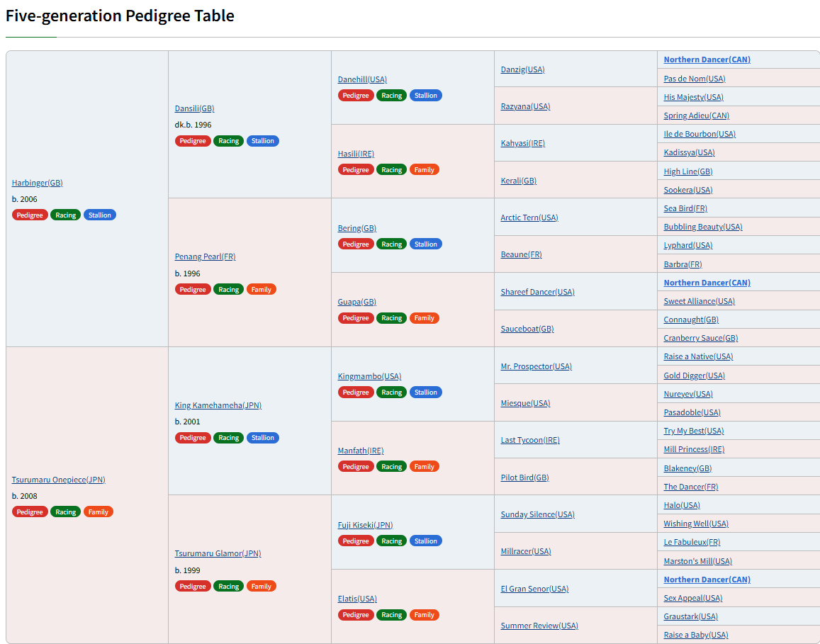The height and width of the screenshot is (644, 820).
Task: Click Harbinger's red Pedigree badge
Action: (30, 215)
